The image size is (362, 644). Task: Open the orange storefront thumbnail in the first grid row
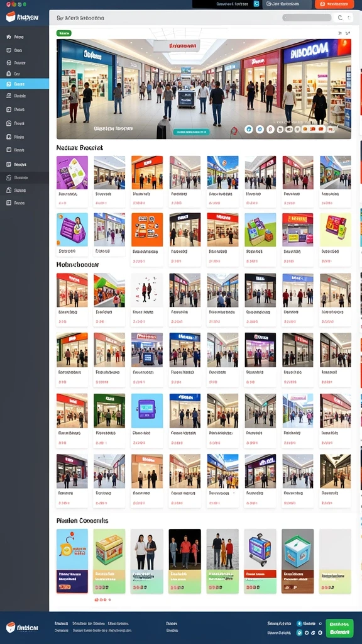pos(147,172)
